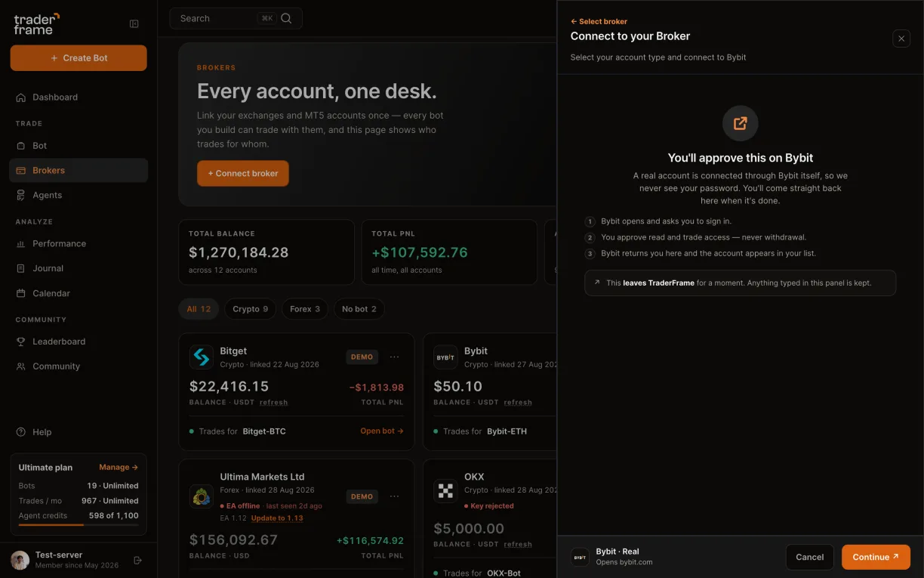The image size is (924, 578).
Task: Click the OKX broker logo
Action: [445, 491]
